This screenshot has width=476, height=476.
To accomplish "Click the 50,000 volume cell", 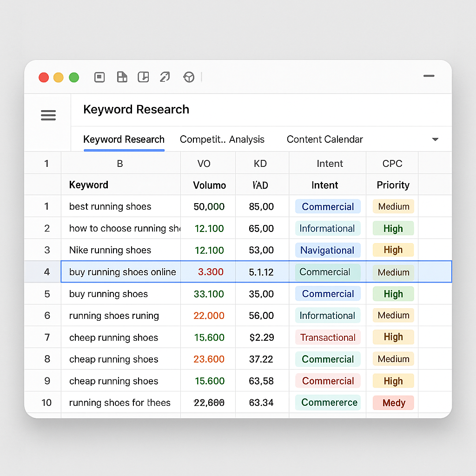I will (x=208, y=206).
